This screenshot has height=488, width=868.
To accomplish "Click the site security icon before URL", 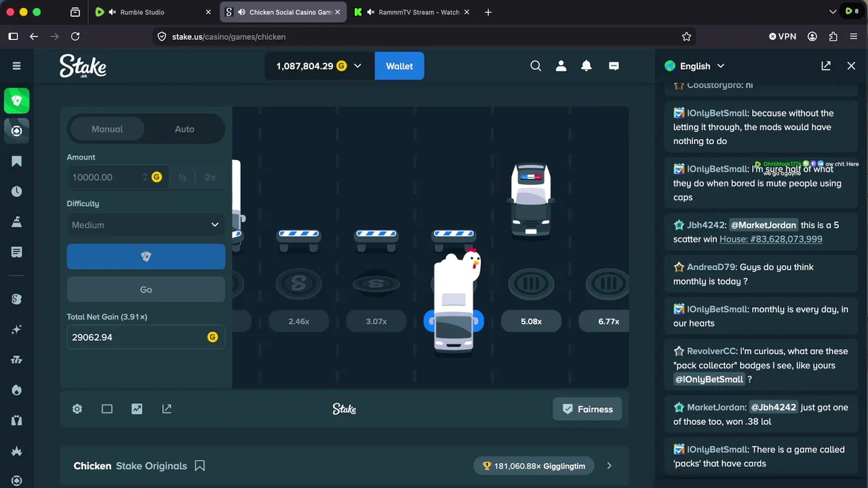I will (x=162, y=37).
